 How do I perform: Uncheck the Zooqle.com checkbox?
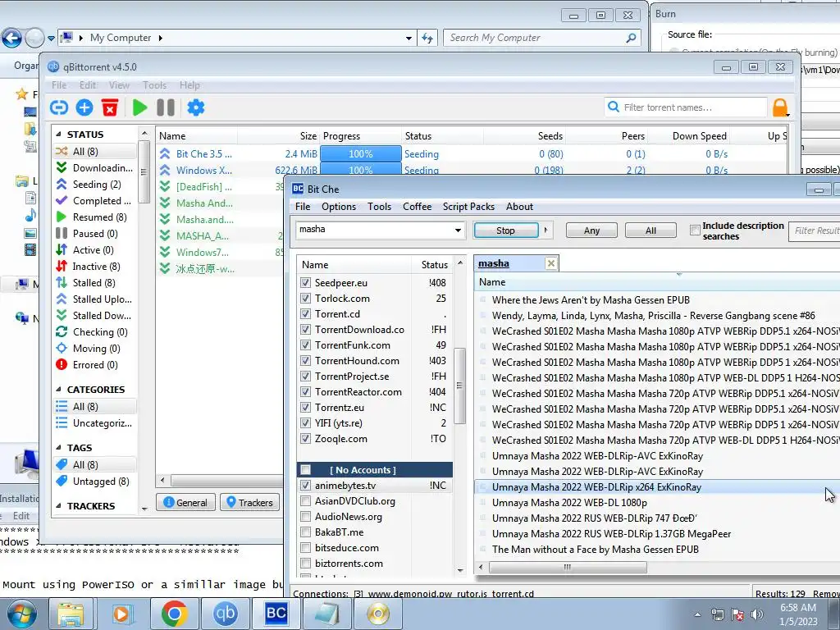(x=305, y=438)
